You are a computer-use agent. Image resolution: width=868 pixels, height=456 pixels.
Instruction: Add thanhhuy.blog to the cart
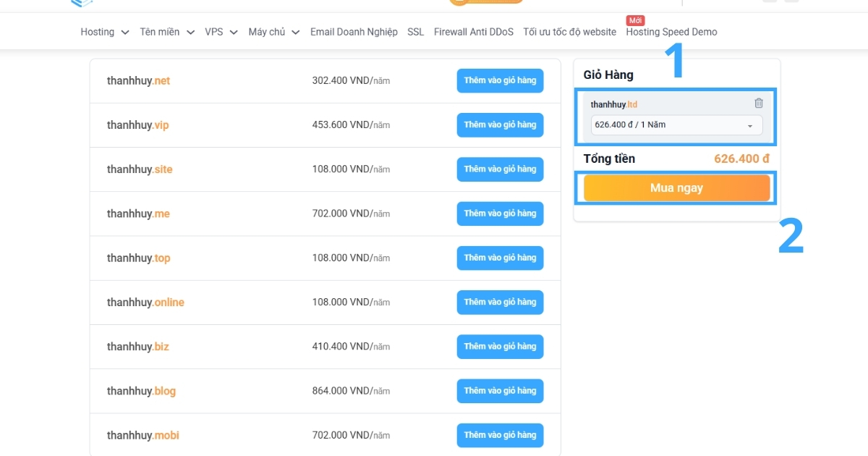[x=500, y=391]
